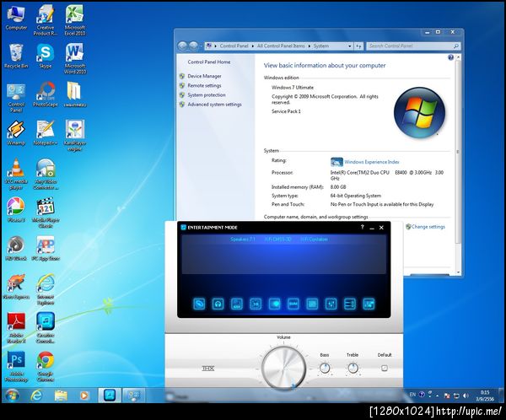The height and width of the screenshot is (420, 506).
Task: Open Microsoft Excel 2010 desktop icon
Action: 74,20
